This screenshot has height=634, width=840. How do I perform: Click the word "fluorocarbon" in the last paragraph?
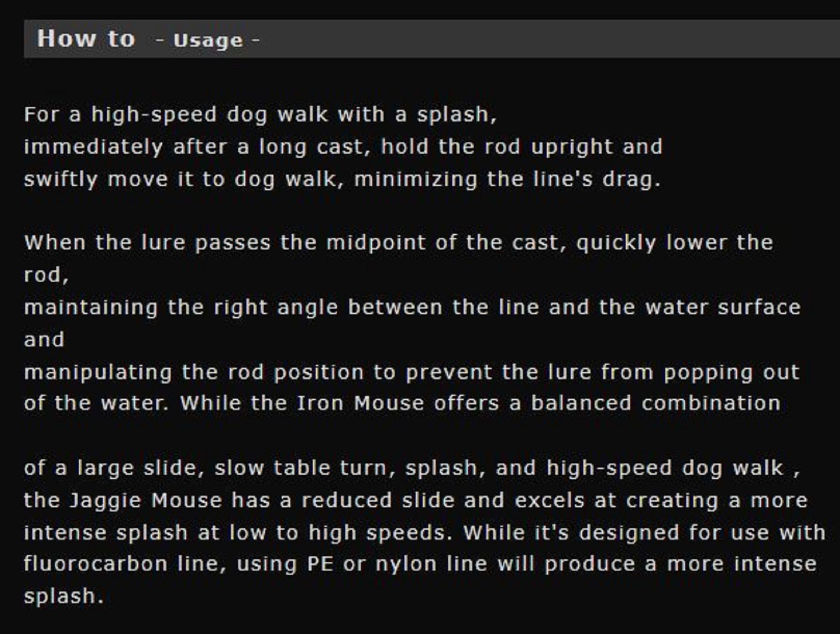coord(96,564)
